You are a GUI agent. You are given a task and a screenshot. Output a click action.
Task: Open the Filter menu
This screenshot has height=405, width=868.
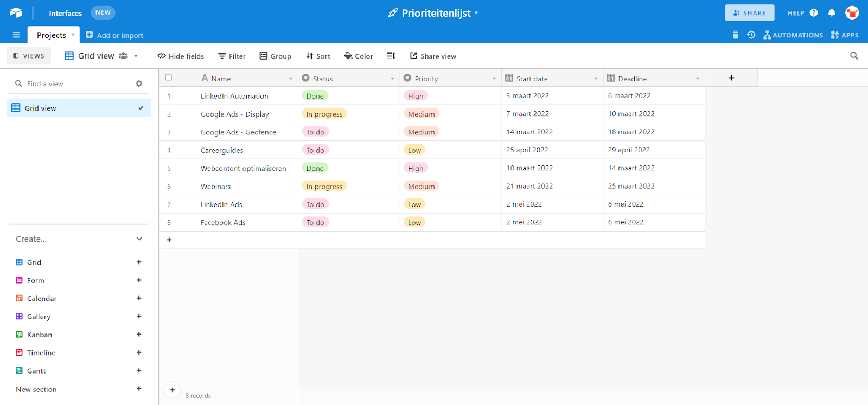[x=232, y=56]
